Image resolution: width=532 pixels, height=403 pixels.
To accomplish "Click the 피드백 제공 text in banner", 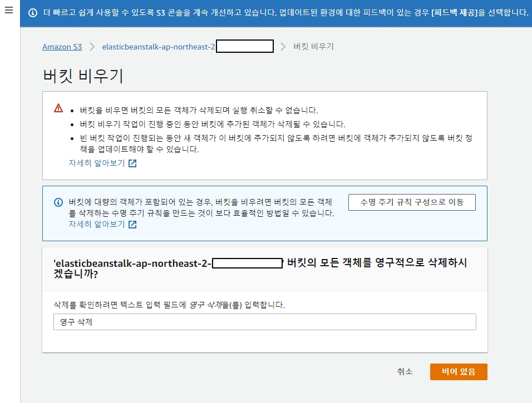I will coord(455,13).
